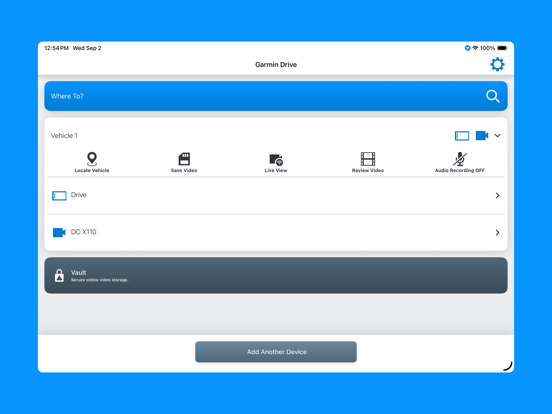Click the Add Another Device button
The image size is (552, 414).
coord(276,352)
